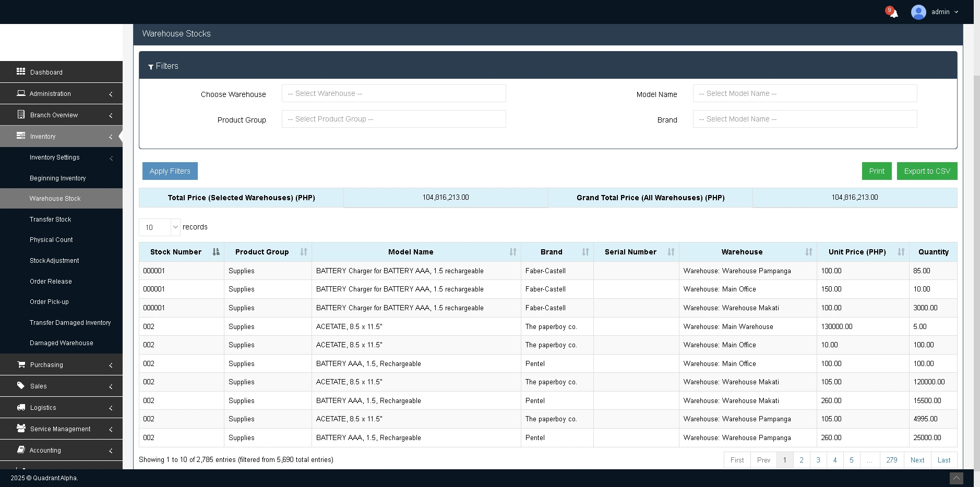Click the Dashboard grid icon
980x487 pixels.
21,72
